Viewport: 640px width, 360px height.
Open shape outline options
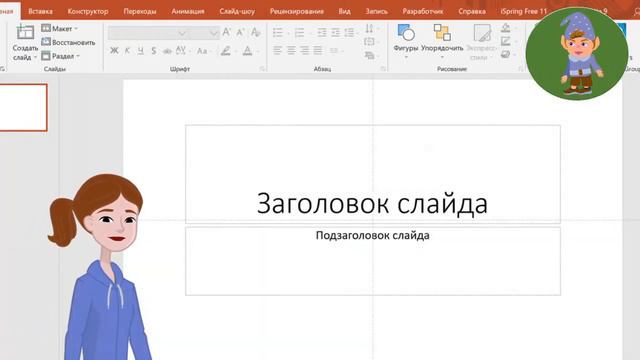[x=506, y=41]
